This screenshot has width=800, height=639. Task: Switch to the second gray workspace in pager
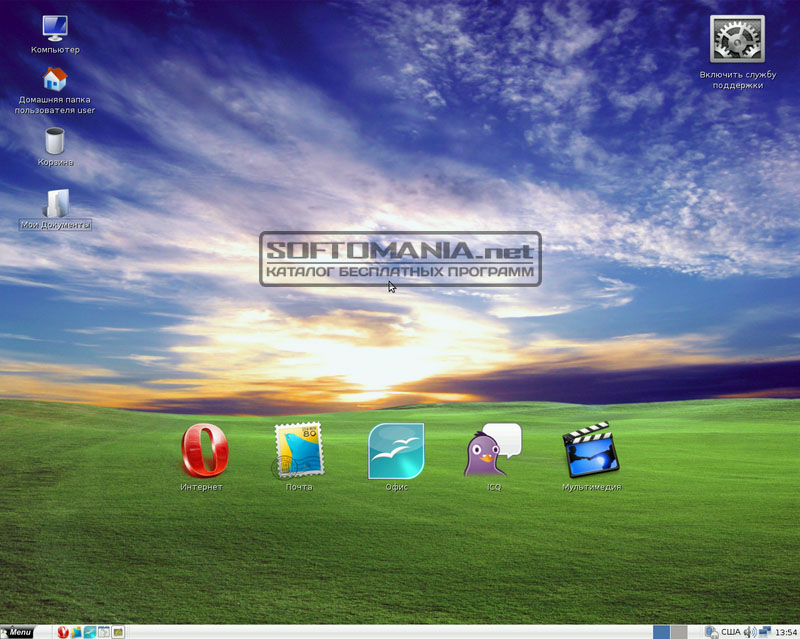click(679, 632)
